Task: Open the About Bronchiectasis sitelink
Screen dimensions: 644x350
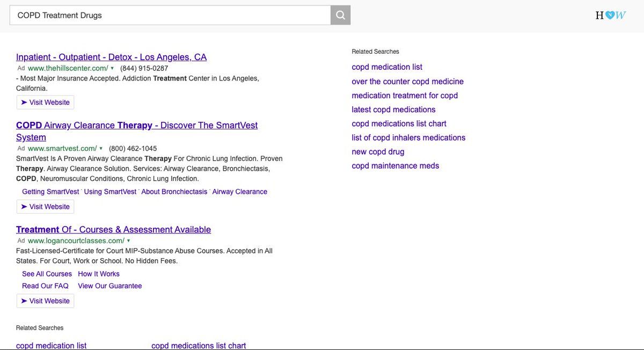Action: click(x=174, y=192)
